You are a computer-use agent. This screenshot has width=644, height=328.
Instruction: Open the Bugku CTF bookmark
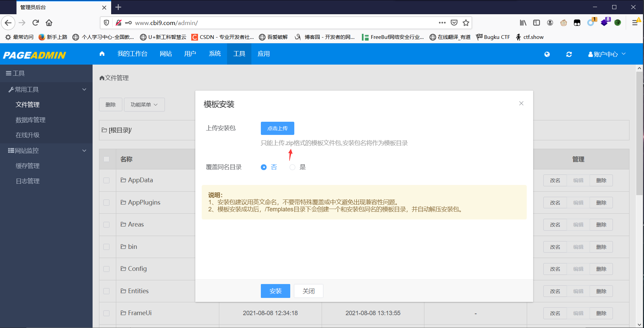click(x=493, y=37)
